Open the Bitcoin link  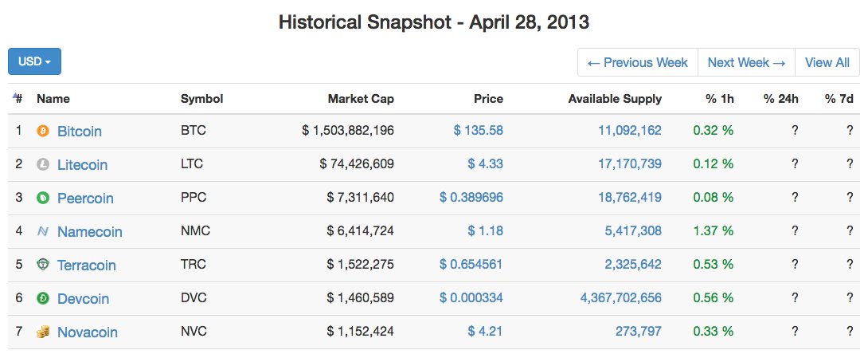coord(80,132)
